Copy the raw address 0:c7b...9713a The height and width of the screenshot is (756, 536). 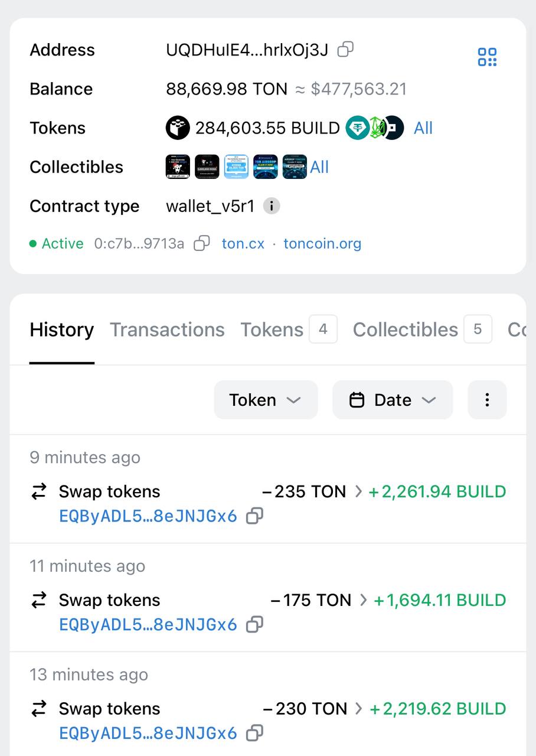(202, 243)
